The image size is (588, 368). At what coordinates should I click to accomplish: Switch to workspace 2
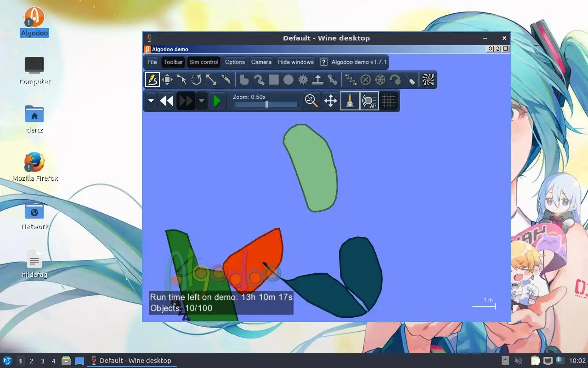click(31, 361)
